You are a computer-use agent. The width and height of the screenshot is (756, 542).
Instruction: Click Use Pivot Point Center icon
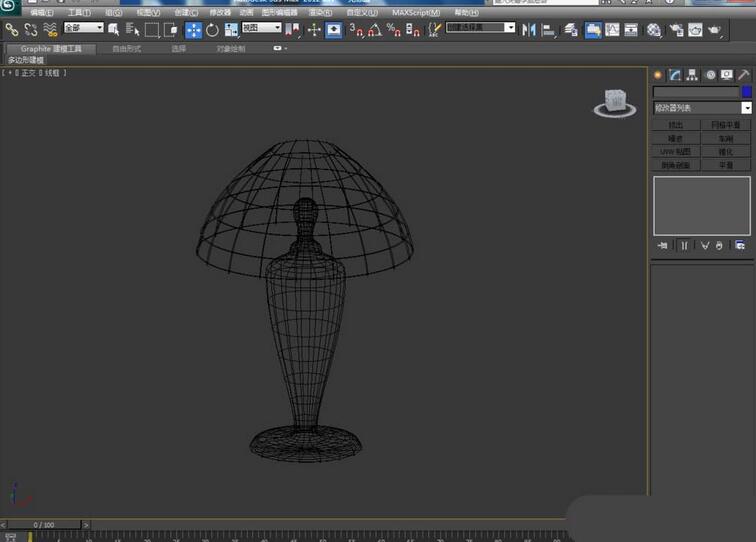click(x=292, y=30)
